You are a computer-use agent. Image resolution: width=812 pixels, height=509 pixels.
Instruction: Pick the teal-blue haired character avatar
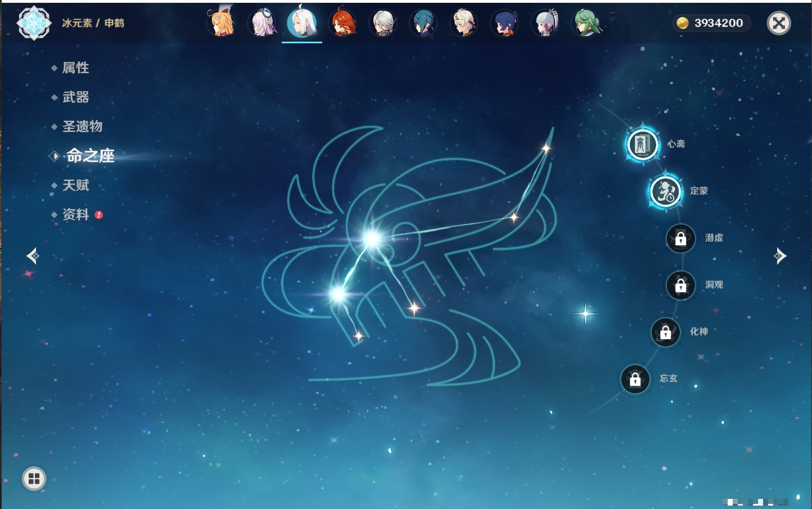(x=423, y=23)
